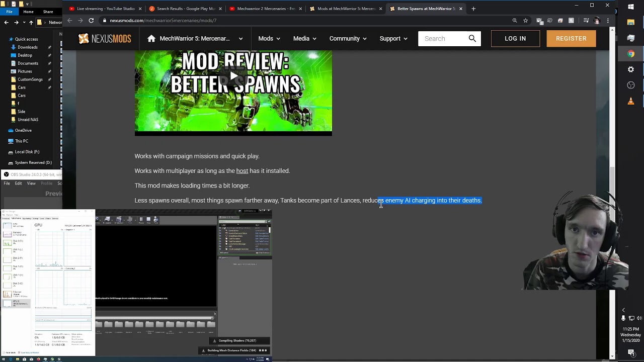
Task: Open the Mods dropdown menu
Action: [x=269, y=39]
